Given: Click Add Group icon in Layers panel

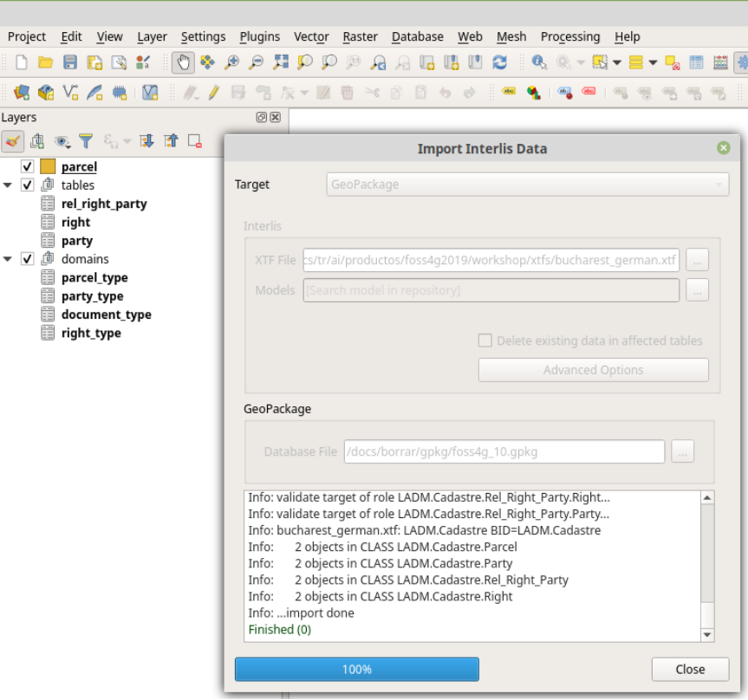Looking at the screenshot, I should 37,141.
